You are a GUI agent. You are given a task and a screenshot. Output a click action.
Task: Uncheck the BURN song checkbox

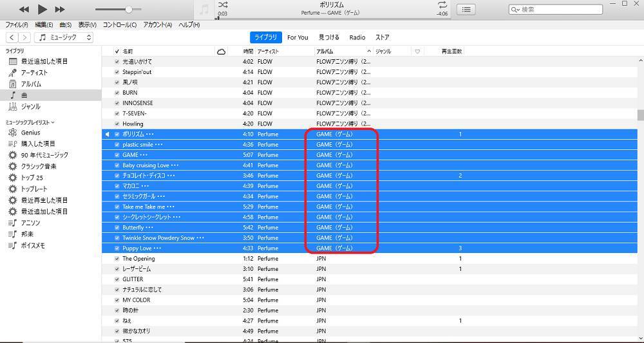pyautogui.click(x=117, y=93)
